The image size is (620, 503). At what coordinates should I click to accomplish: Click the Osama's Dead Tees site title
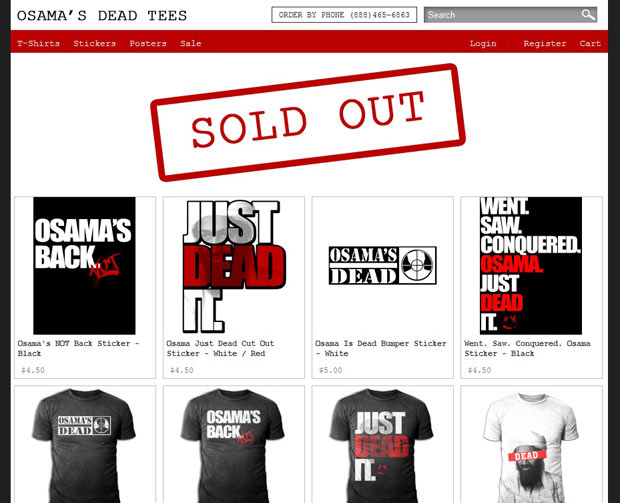point(102,16)
